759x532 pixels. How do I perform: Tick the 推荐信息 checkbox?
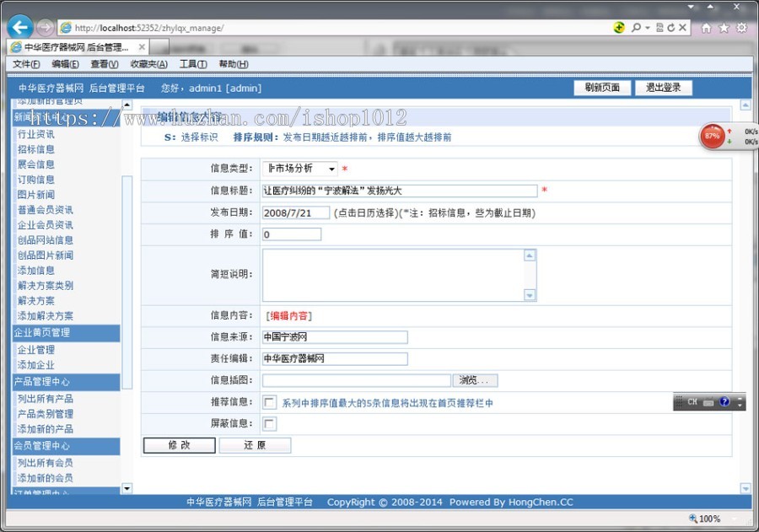click(269, 402)
